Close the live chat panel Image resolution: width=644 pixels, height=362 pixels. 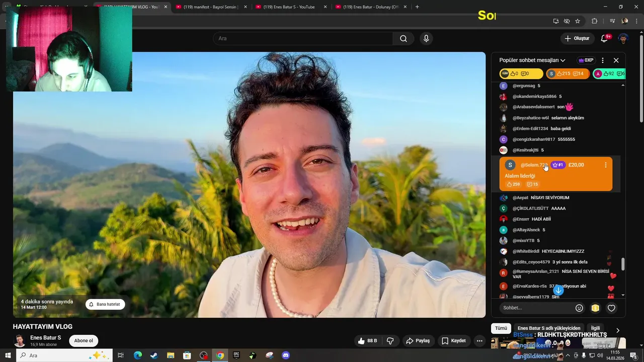point(616,60)
